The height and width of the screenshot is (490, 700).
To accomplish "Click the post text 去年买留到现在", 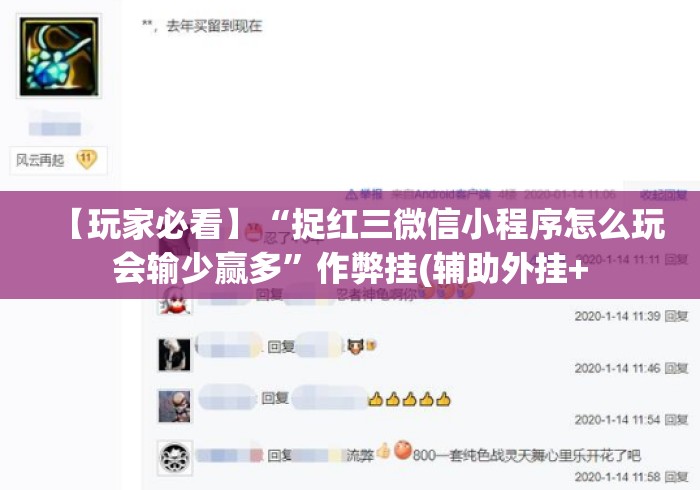I will (214, 26).
